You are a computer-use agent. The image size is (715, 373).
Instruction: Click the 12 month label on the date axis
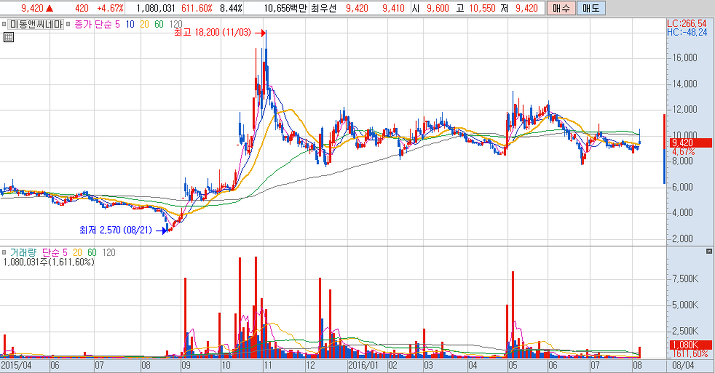(311, 365)
